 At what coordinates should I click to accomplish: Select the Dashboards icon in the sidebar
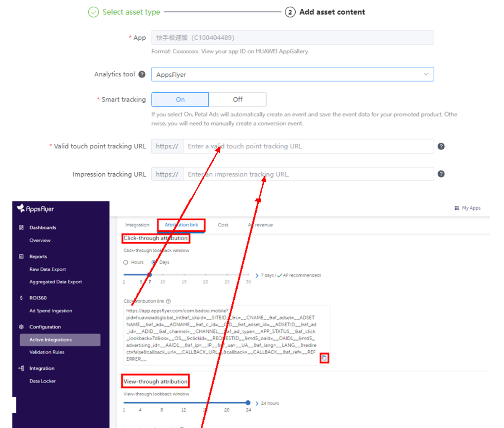click(21, 227)
